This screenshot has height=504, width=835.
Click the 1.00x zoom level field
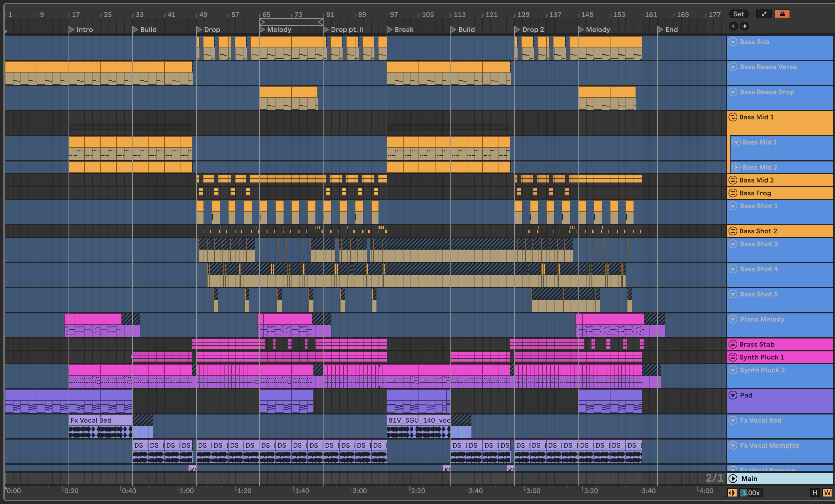(x=751, y=493)
